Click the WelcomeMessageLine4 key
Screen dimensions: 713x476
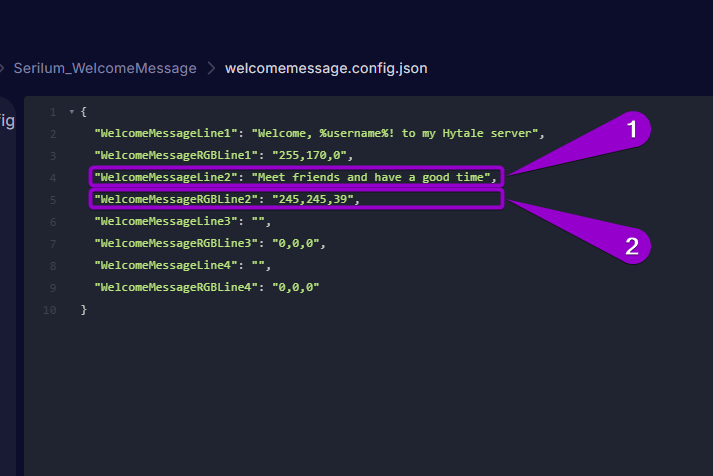166,265
